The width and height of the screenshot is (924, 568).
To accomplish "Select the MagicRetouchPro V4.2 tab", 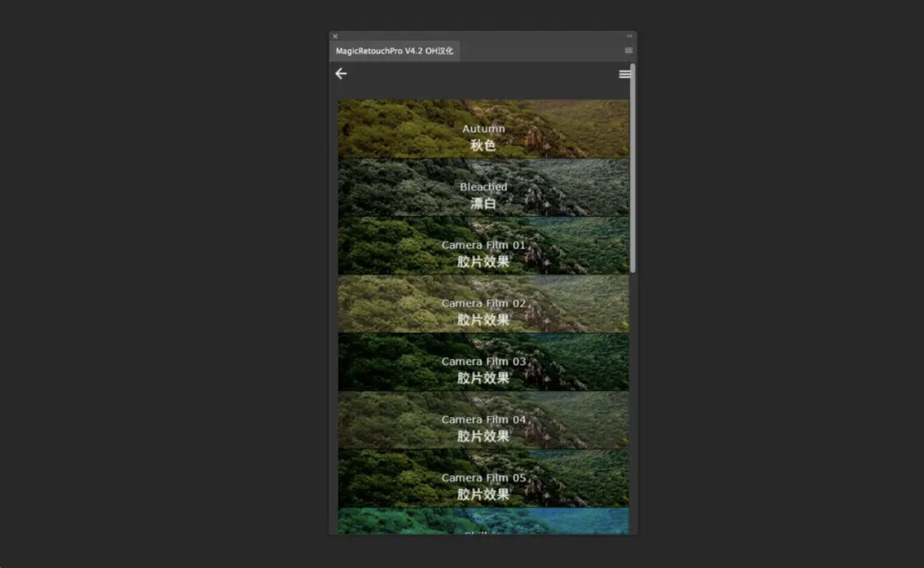I will pos(394,51).
